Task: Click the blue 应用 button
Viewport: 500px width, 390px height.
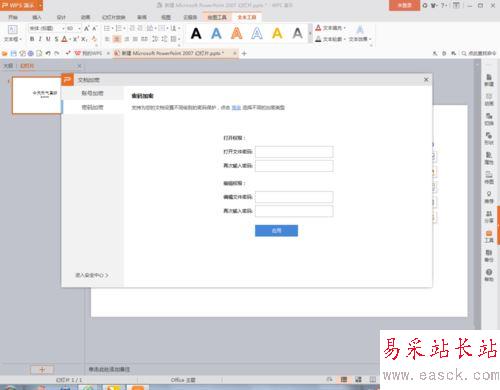Action: pos(276,230)
